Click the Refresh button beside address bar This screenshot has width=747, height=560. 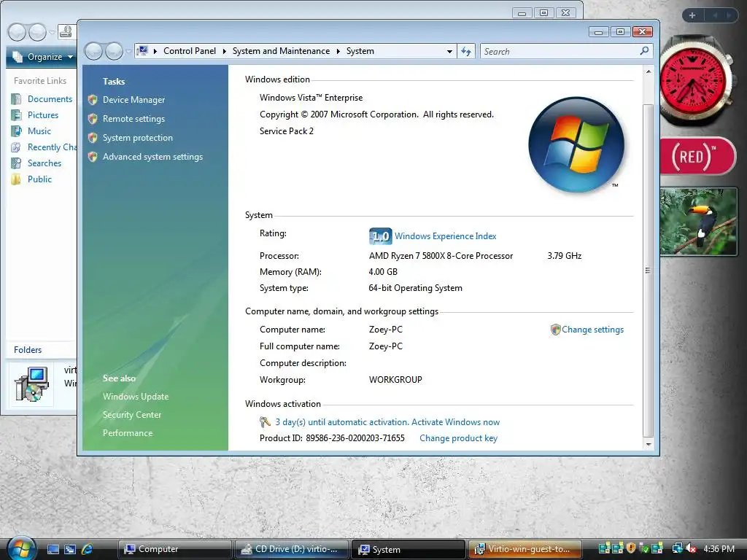coord(466,52)
